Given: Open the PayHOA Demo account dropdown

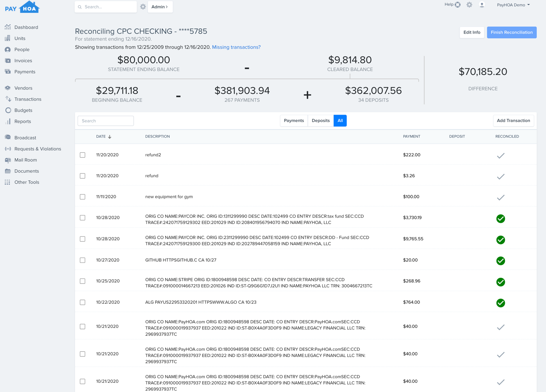Looking at the screenshot, I should click(513, 5).
